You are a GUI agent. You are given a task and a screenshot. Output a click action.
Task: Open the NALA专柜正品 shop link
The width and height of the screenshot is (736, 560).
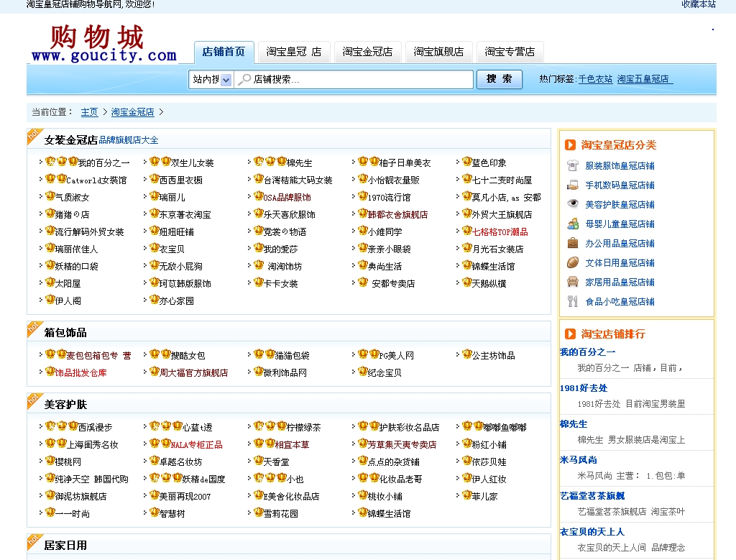197,444
